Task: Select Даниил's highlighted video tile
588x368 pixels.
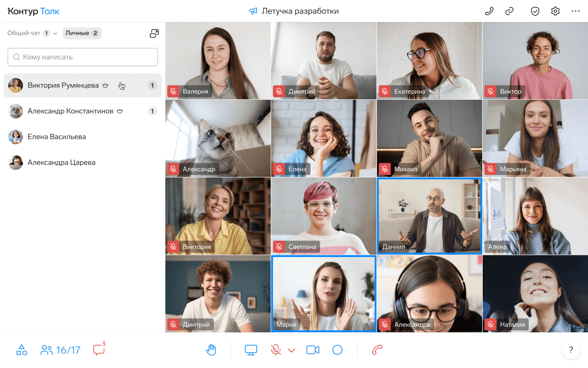Action: tap(430, 216)
